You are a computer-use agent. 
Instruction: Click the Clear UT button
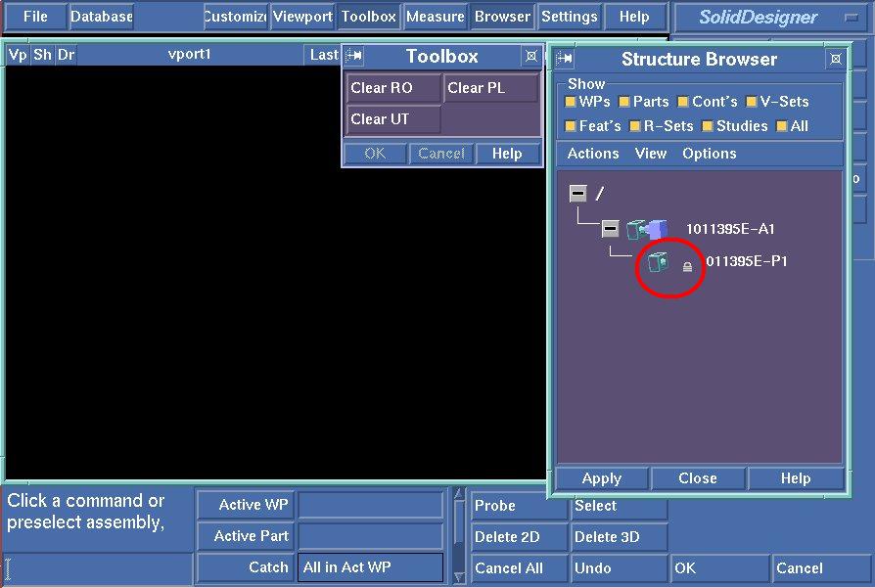pyautogui.click(x=393, y=119)
